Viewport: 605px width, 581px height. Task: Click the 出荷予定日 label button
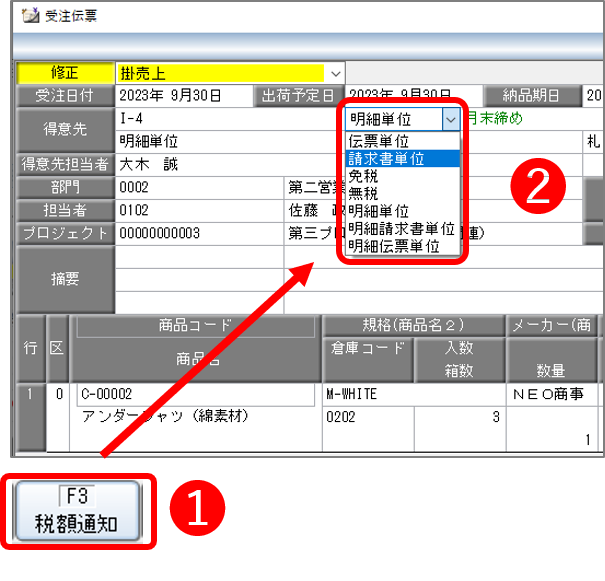click(298, 96)
